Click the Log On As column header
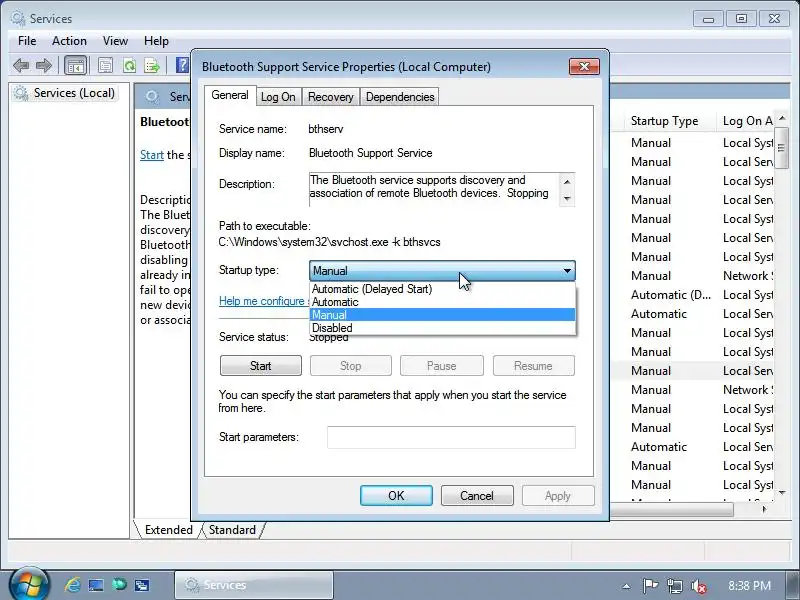The image size is (800, 600). (x=747, y=121)
